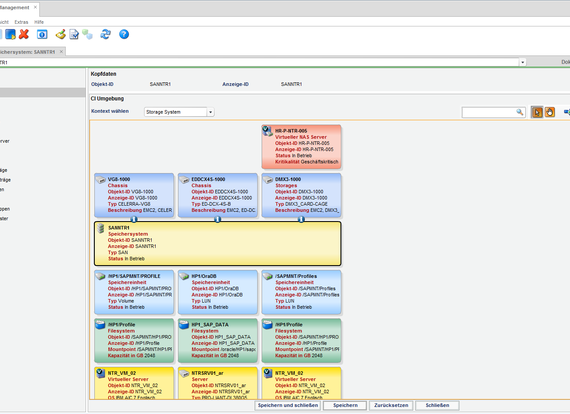Click the Kontext wählen label
Screen dimensions: 570x414
click(x=110, y=111)
